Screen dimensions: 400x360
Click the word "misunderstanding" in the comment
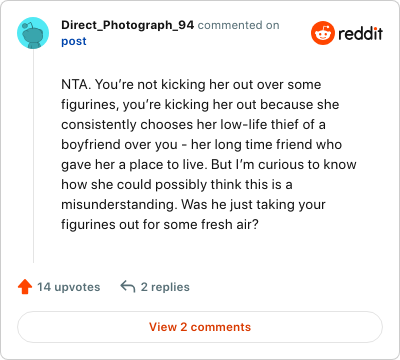[119, 204]
